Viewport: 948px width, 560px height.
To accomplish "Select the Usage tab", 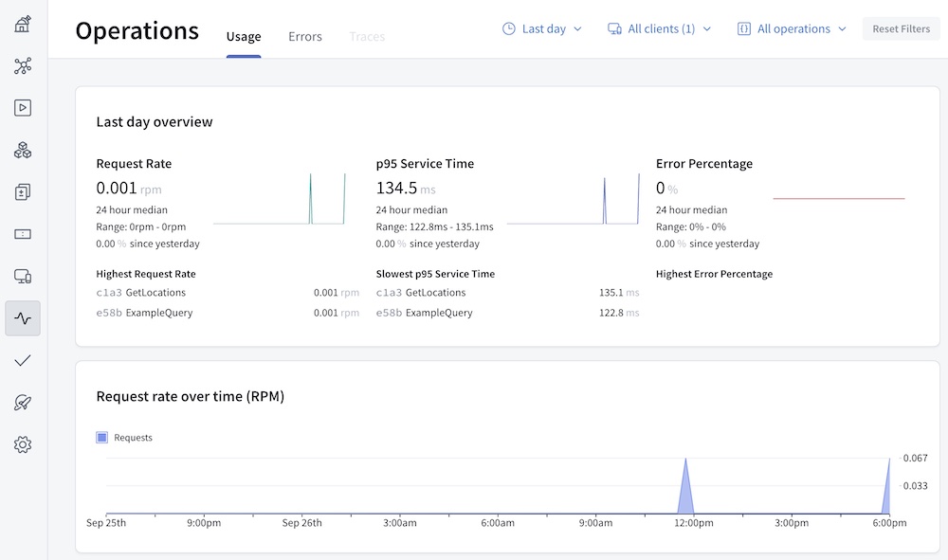I will 244,37.
